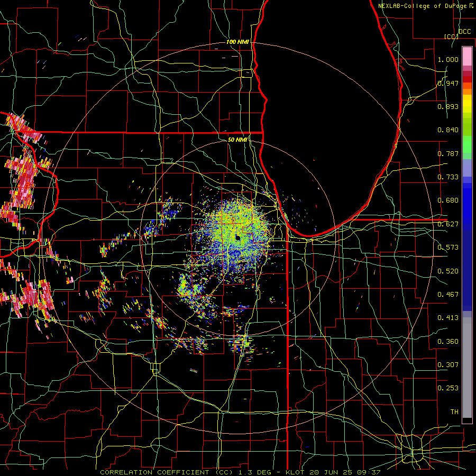Click the TH label beside the color bar
This screenshot has height=476, width=476.
click(454, 412)
